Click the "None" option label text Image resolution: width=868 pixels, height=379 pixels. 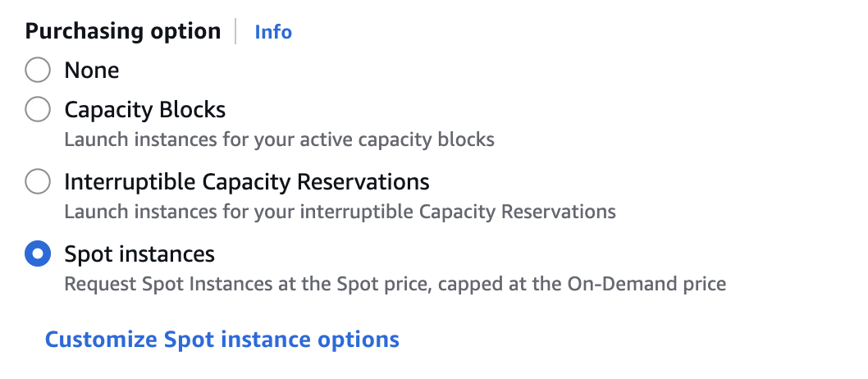click(92, 71)
